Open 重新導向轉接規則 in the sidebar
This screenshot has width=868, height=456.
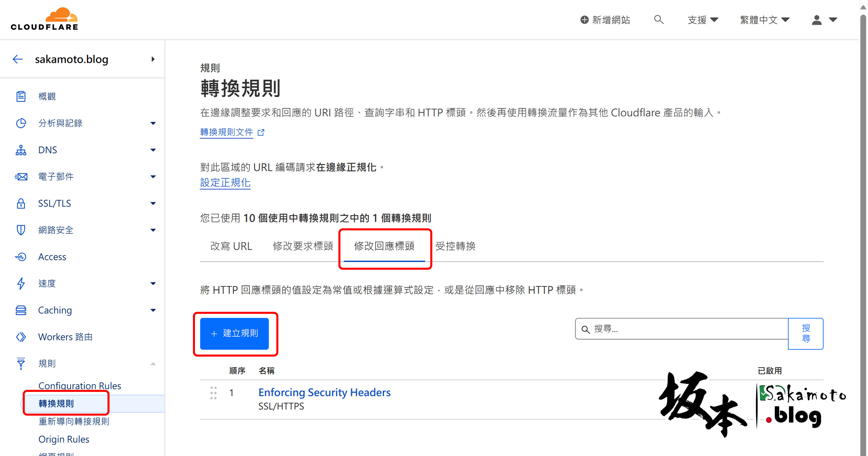(x=74, y=421)
